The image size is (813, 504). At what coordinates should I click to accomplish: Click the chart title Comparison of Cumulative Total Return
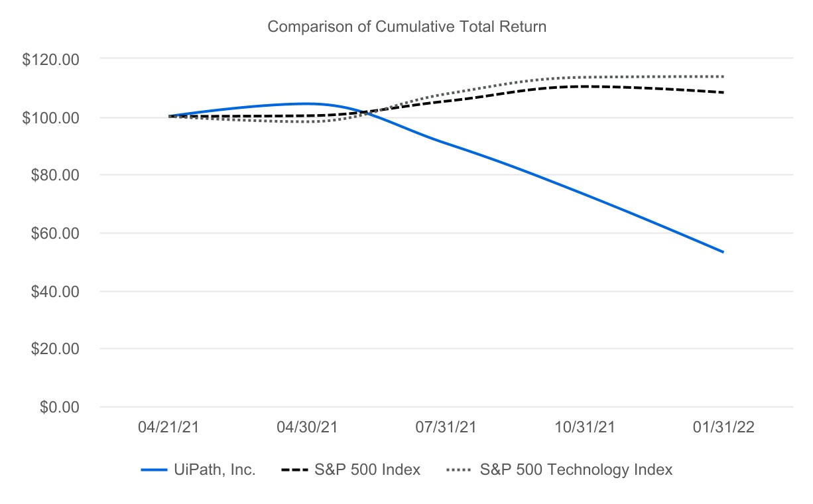tap(407, 27)
